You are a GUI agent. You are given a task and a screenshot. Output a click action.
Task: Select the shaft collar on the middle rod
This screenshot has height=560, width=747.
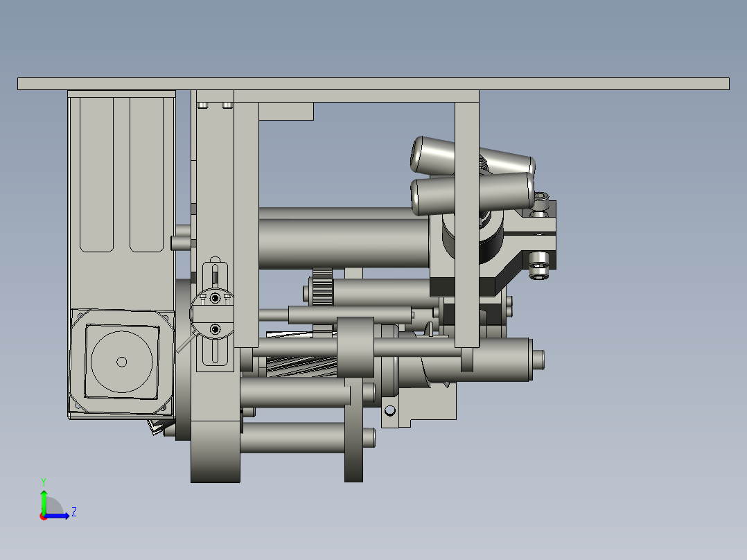pos(355,347)
